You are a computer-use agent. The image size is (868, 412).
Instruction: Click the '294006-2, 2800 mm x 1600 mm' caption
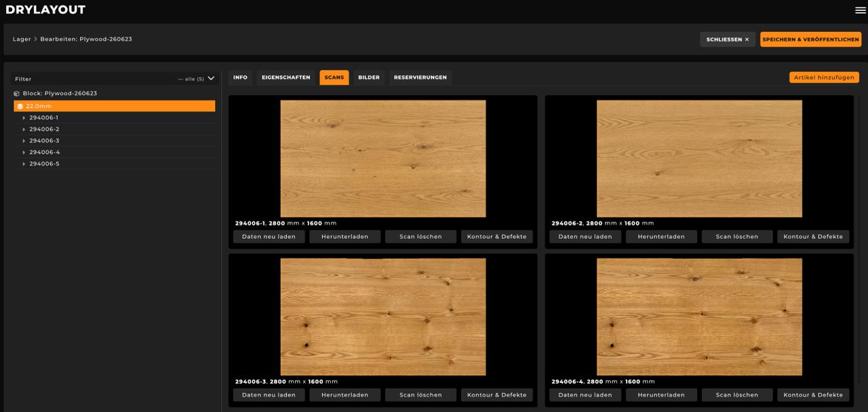pos(602,223)
